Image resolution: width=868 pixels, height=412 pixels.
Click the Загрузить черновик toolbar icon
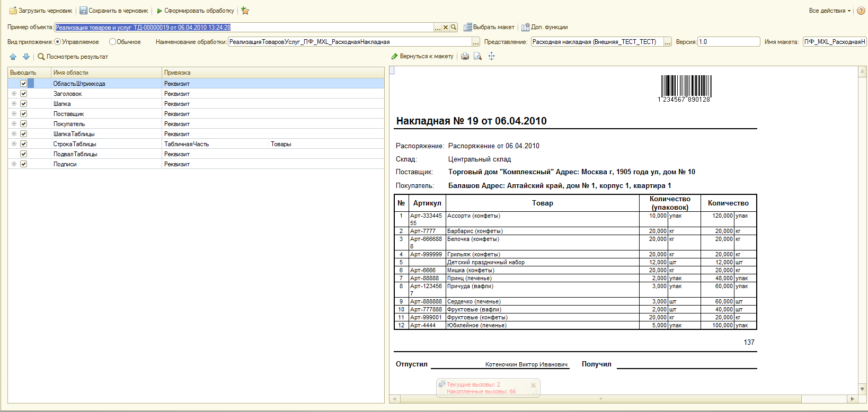click(x=13, y=11)
